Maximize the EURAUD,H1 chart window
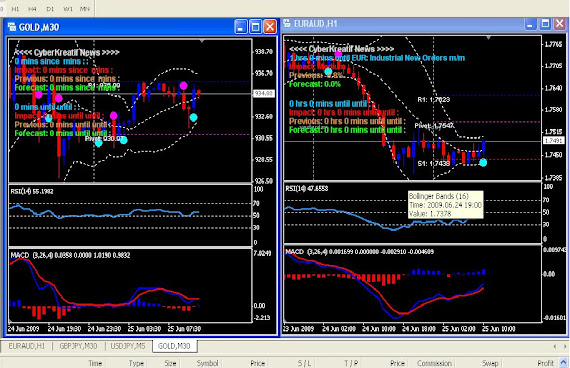The image size is (570, 368). 545,24
